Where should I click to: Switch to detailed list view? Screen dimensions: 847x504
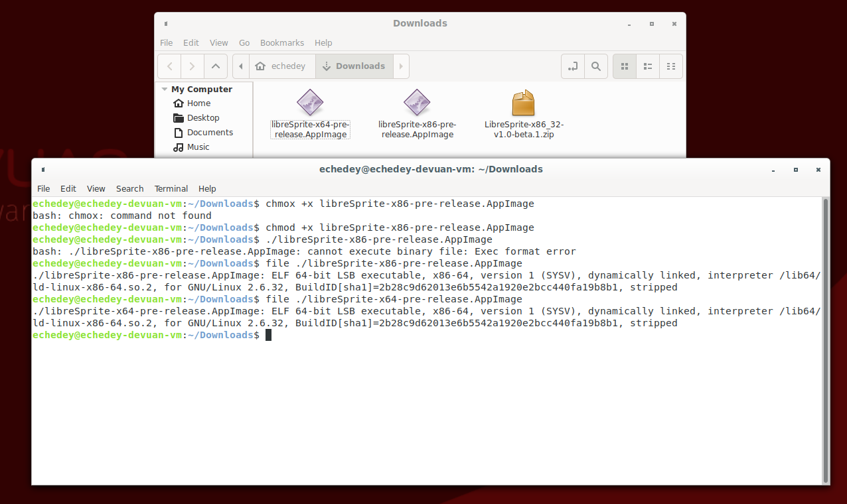click(647, 66)
